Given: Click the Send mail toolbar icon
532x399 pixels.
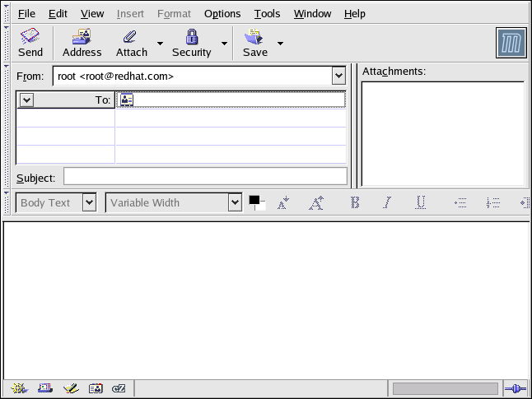Looking at the screenshot, I should pyautogui.click(x=30, y=43).
